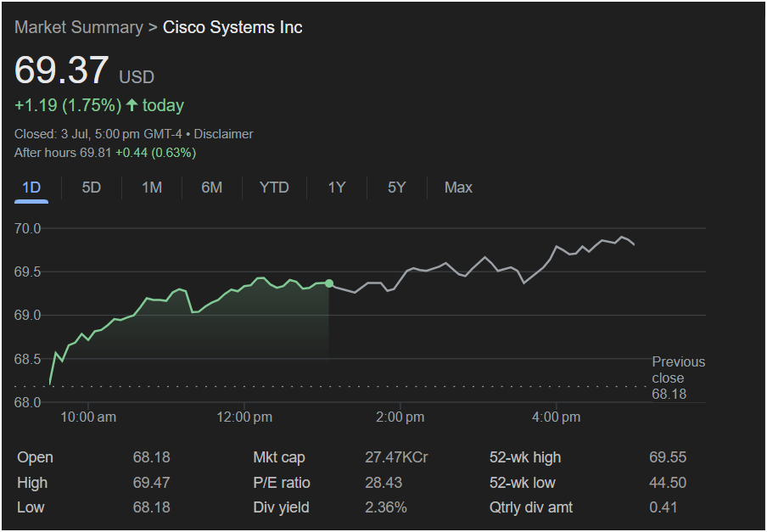Click the High value 69.47
Image resolution: width=767 pixels, height=532 pixels.
coord(152,483)
